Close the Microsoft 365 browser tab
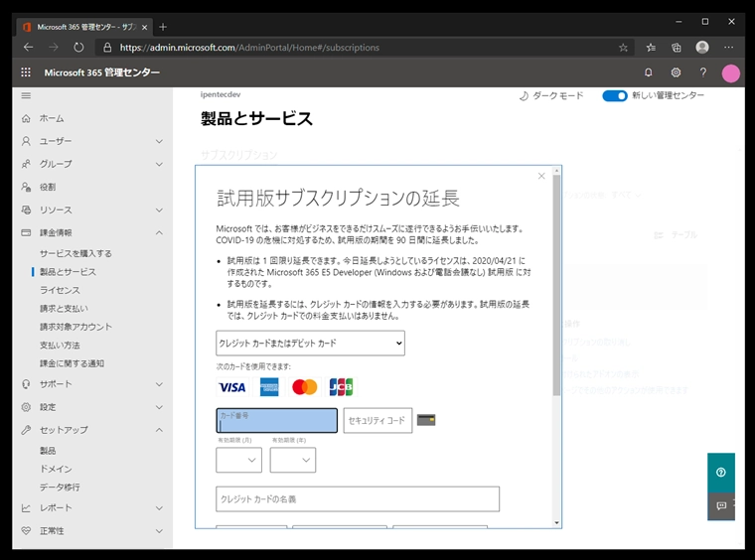The image size is (755, 560). click(144, 28)
